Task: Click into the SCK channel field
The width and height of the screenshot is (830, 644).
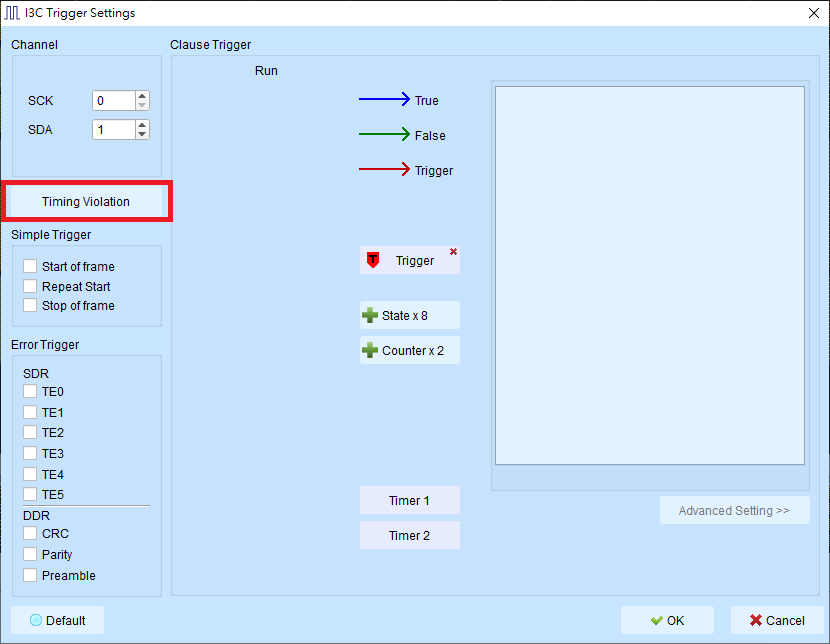Action: [114, 101]
